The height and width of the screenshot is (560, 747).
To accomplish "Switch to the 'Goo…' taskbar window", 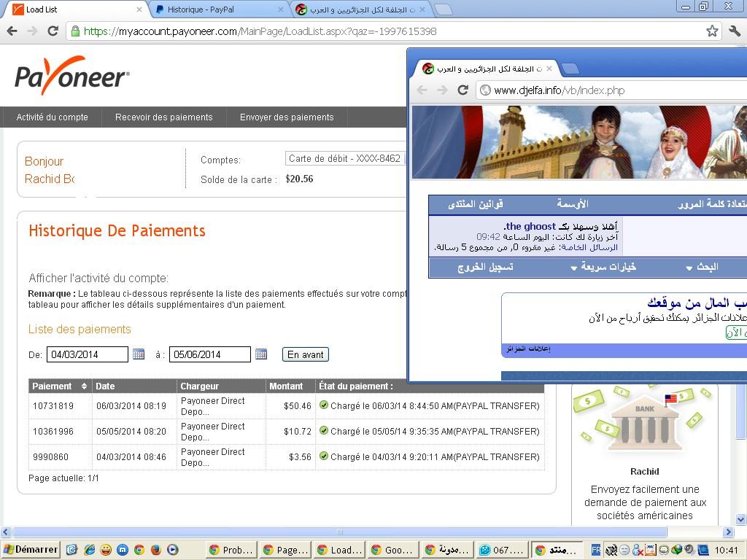I will pos(394,550).
